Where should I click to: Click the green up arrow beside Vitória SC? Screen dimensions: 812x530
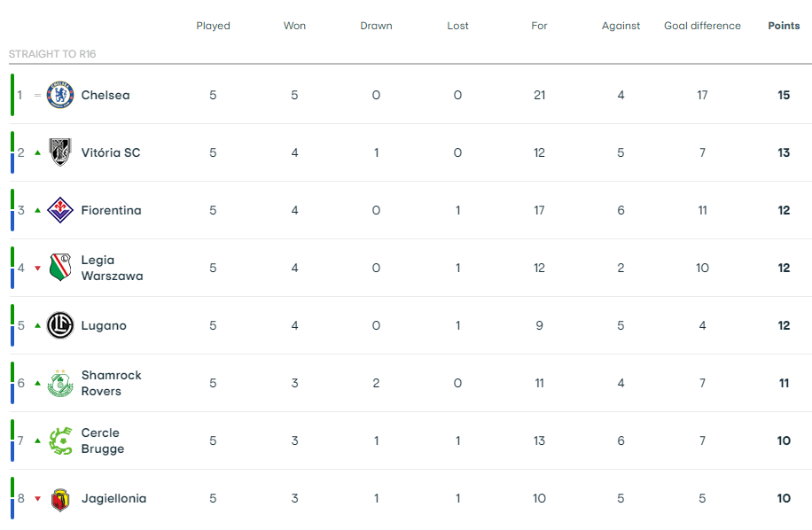point(37,152)
